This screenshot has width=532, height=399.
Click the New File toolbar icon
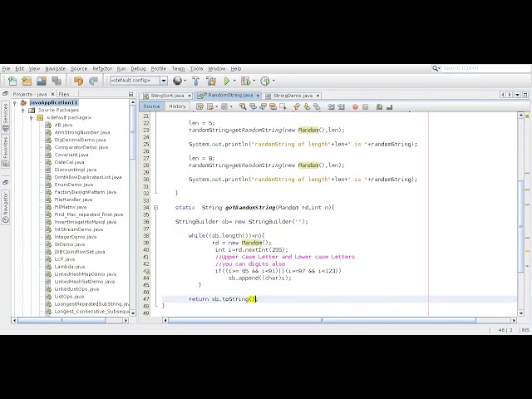12,81
